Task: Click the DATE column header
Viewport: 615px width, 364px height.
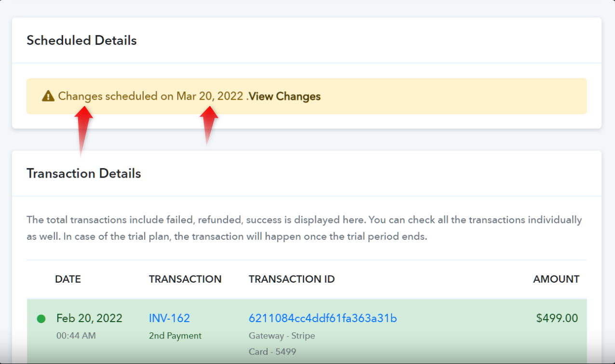Action: pos(68,279)
